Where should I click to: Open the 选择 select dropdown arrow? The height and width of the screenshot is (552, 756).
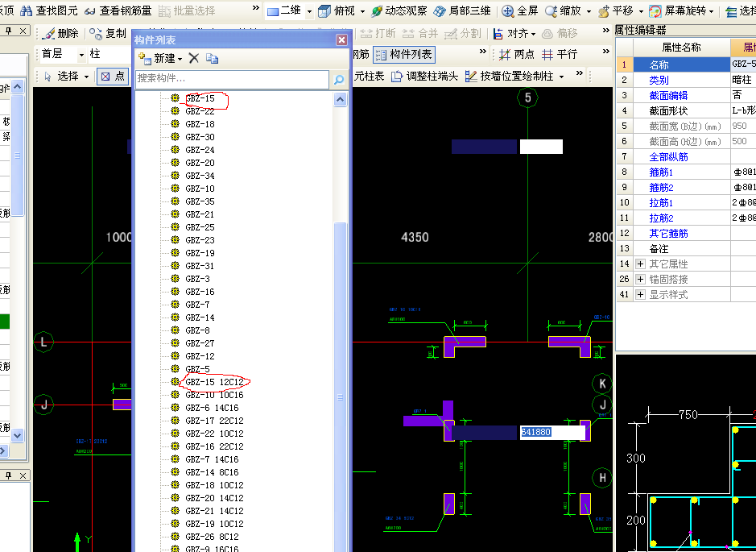(x=87, y=77)
